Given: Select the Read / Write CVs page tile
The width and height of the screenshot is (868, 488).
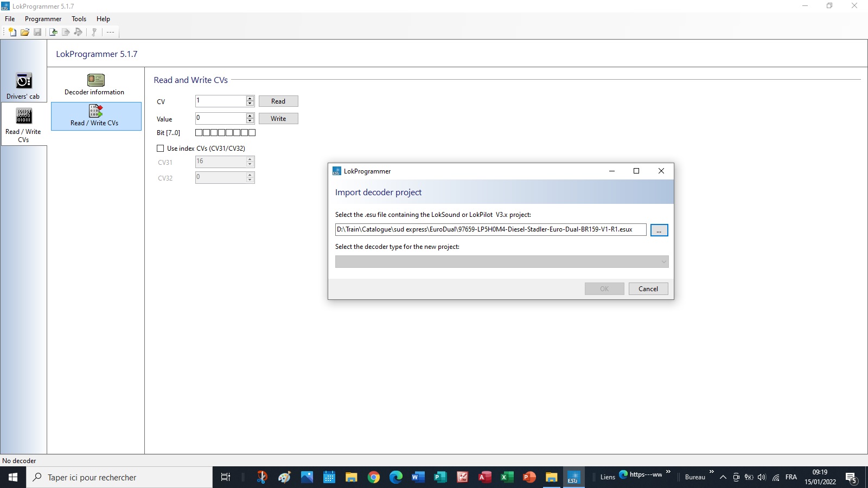Looking at the screenshot, I should tap(96, 116).
